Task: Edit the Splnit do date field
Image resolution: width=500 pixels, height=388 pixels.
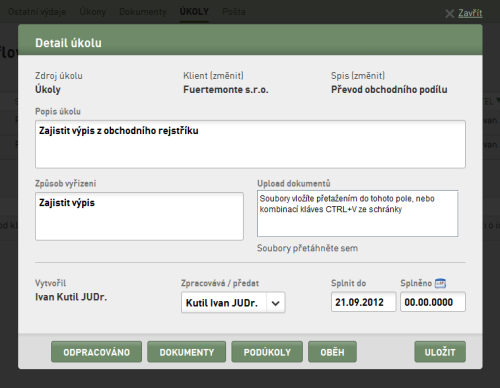Action: 363,302
